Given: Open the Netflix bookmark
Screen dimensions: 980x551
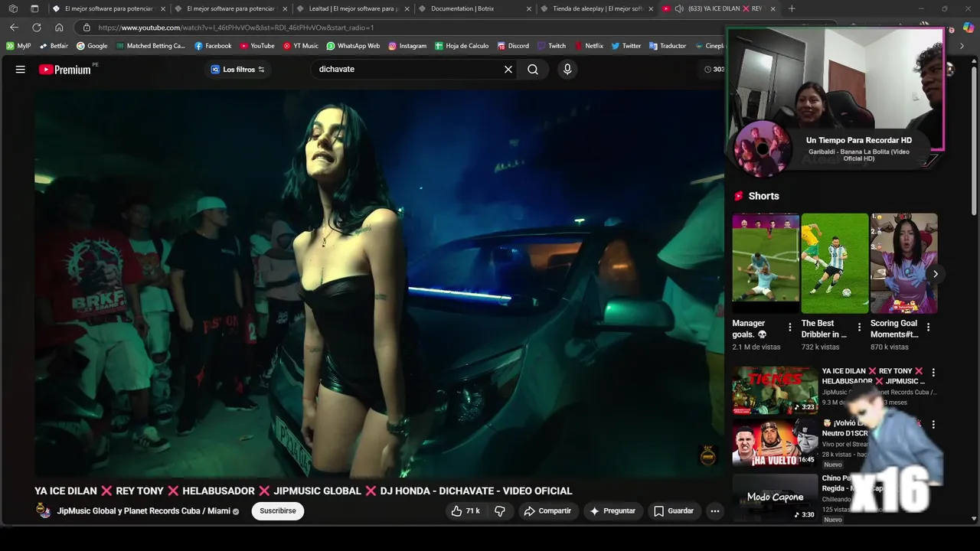Looking at the screenshot, I should [589, 46].
